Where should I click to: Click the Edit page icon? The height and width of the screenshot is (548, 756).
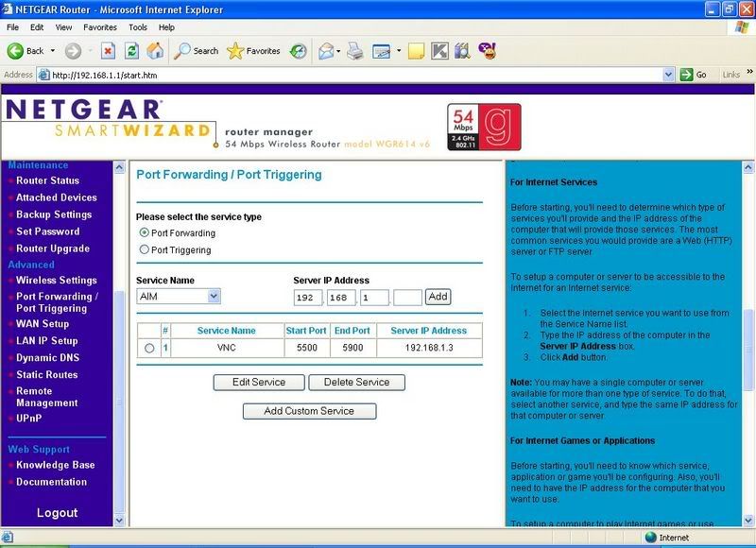(x=382, y=51)
